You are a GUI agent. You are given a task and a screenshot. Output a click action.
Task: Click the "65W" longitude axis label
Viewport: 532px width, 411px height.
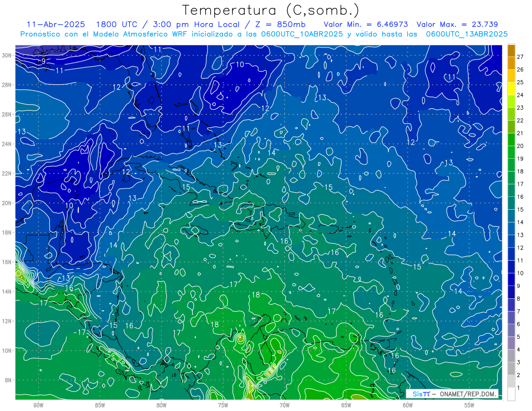coord(346,405)
